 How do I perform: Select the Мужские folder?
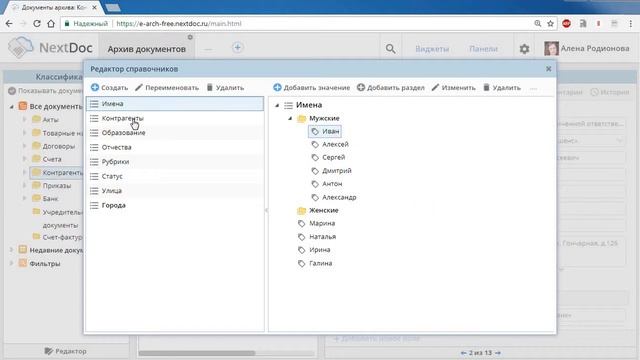click(x=324, y=118)
